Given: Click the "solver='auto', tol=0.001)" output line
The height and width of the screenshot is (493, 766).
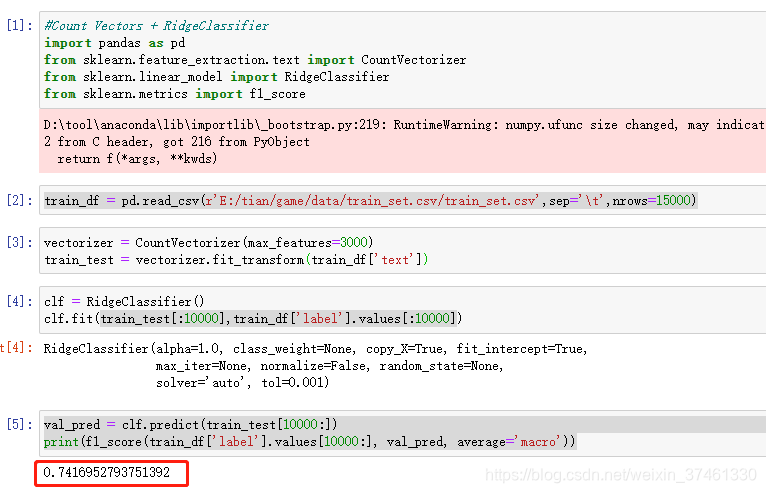Looking at the screenshot, I should point(243,383).
